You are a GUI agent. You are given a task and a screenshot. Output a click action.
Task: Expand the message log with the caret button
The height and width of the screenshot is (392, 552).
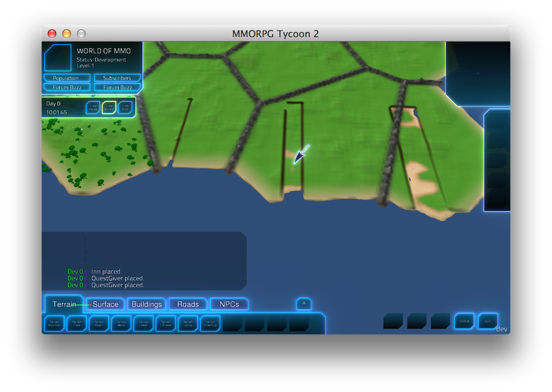click(x=304, y=304)
